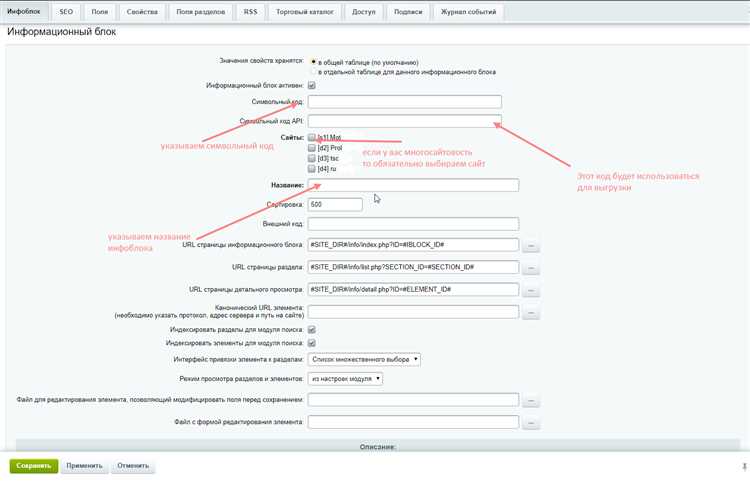Toggle 'Индексировать разделы для модуля поиска' checkbox
Image resolution: width=750 pixels, height=481 pixels.
311,329
